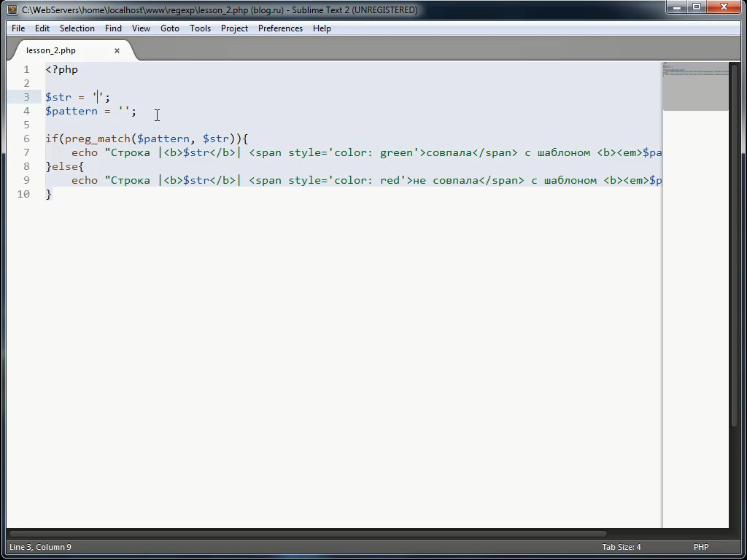Click the $pattern variable on line 4
The height and width of the screenshot is (560, 747).
click(x=71, y=111)
